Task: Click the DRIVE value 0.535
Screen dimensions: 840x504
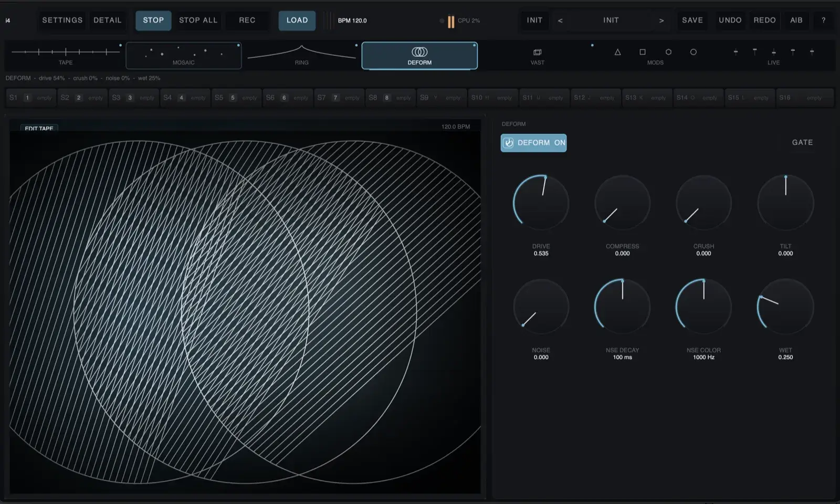Action: coord(541,254)
